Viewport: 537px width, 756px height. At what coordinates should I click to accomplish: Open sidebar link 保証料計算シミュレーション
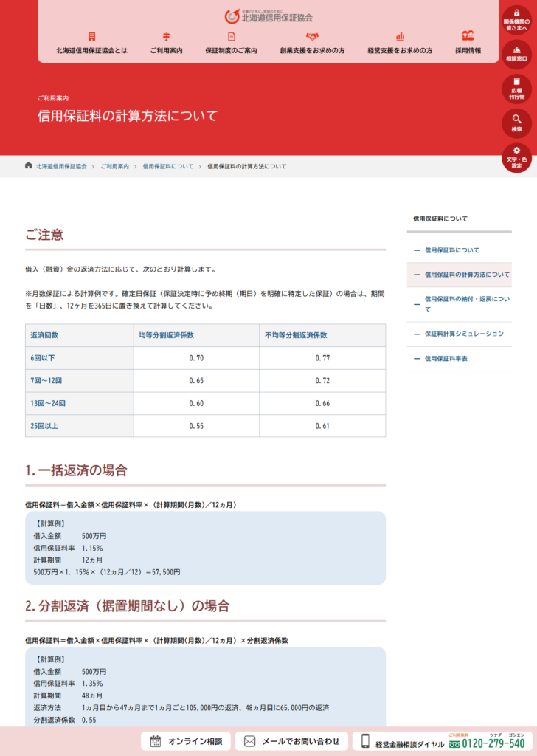point(464,334)
